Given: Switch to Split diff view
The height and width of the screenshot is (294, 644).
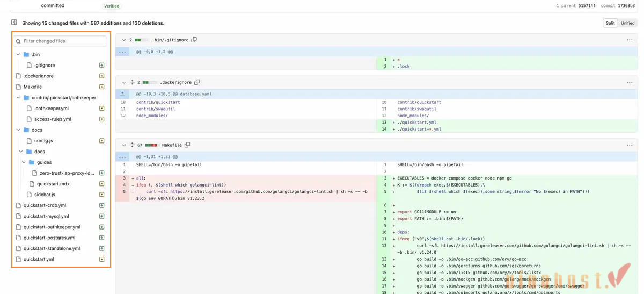Looking at the screenshot, I should pyautogui.click(x=610, y=23).
